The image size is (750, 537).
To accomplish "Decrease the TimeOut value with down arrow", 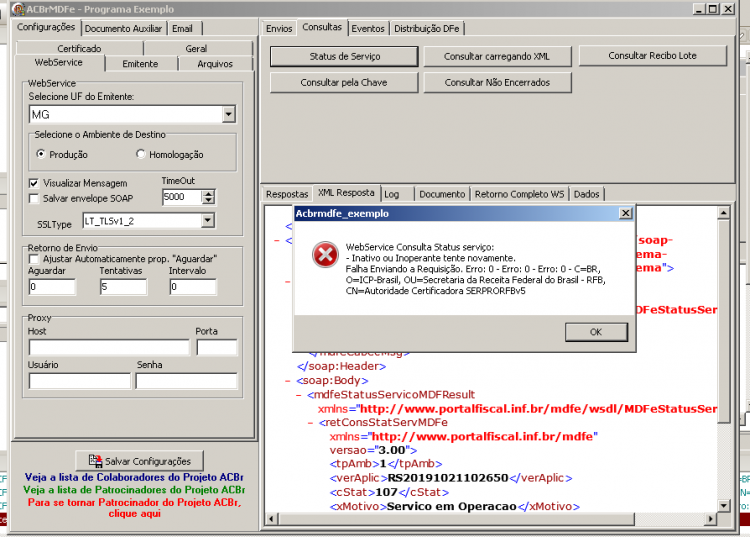I will 209,200.
